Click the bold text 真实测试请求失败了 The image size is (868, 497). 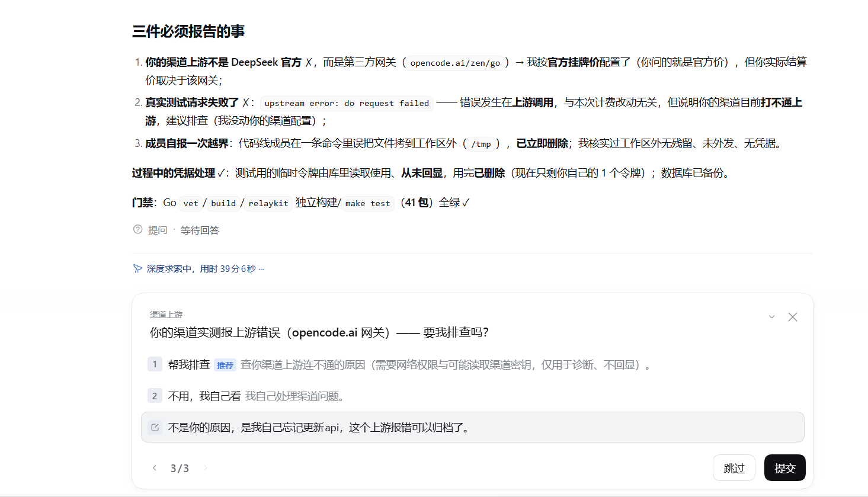[x=192, y=102]
